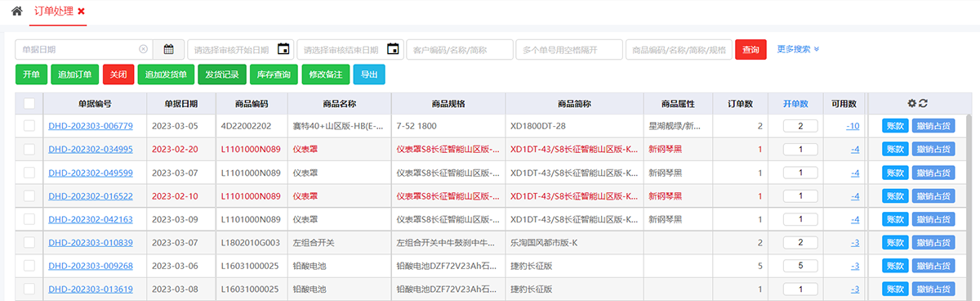Sort by the 开单数 column header
The height and width of the screenshot is (301, 980).
pyautogui.click(x=795, y=104)
